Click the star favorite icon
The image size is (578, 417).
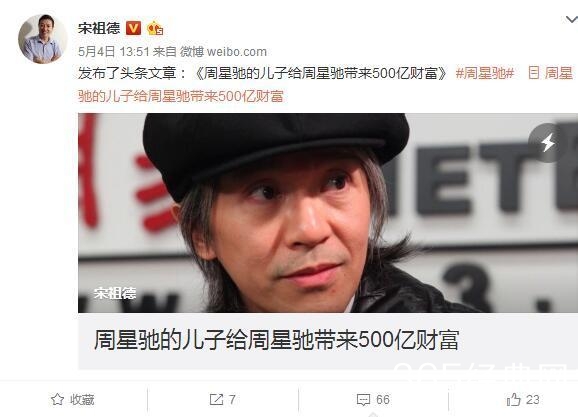click(x=58, y=399)
